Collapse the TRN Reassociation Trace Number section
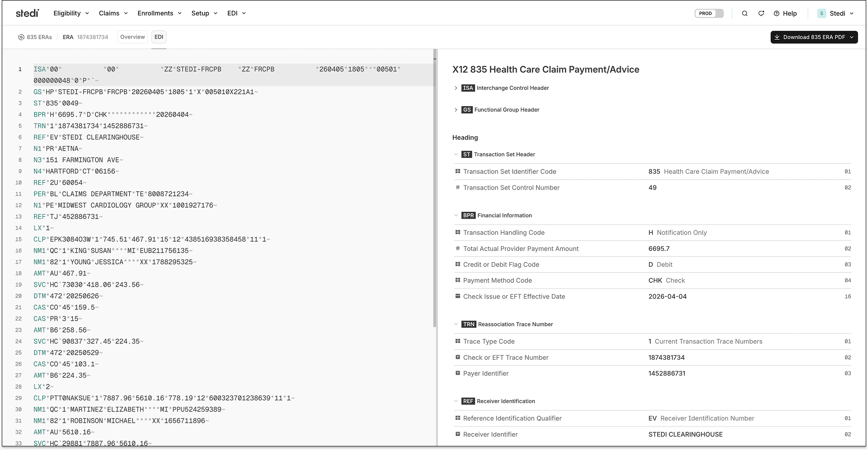The image size is (868, 450). click(x=456, y=324)
